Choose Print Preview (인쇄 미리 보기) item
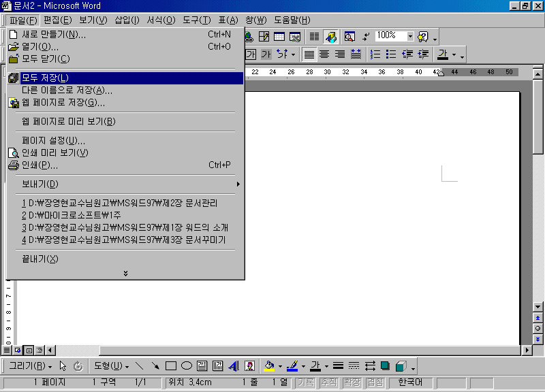This screenshot has width=545, height=392. 125,152
